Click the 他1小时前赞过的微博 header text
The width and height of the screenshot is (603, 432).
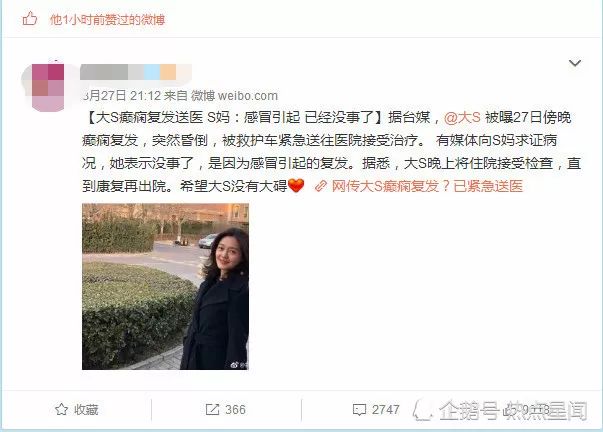107,19
